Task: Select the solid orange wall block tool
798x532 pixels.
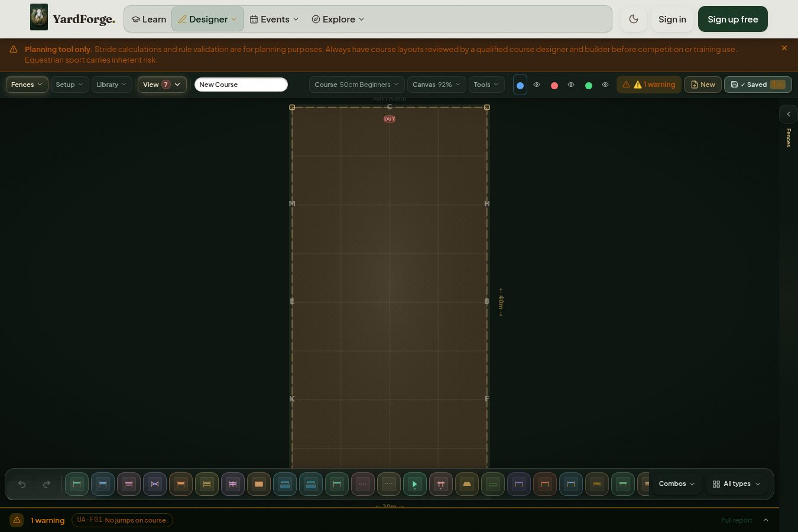Action: tap(259, 484)
